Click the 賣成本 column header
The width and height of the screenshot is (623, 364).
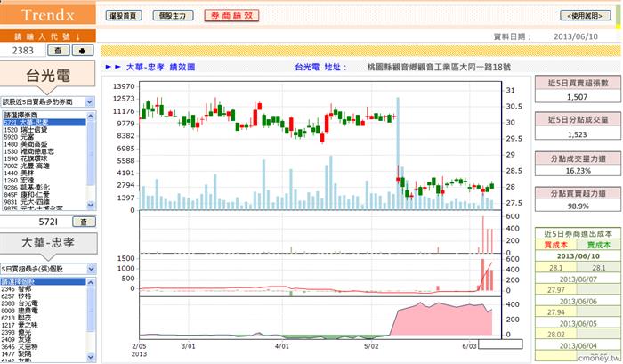pos(599,245)
